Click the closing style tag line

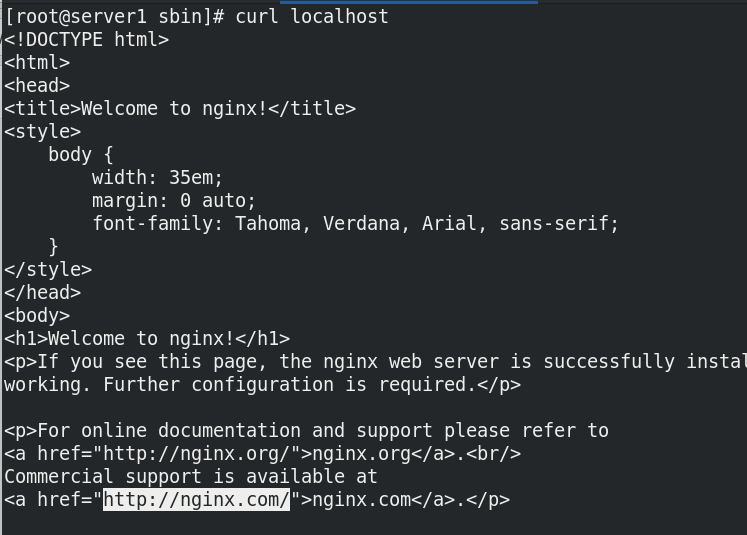pos(48,270)
